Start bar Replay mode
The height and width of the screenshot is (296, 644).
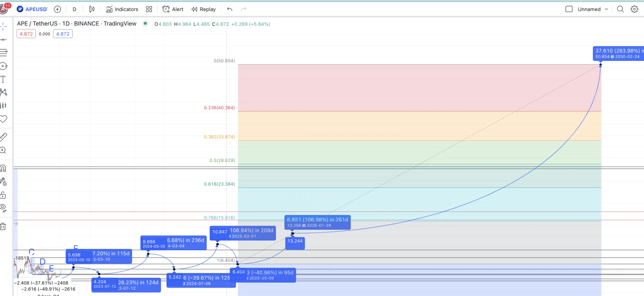[204, 9]
